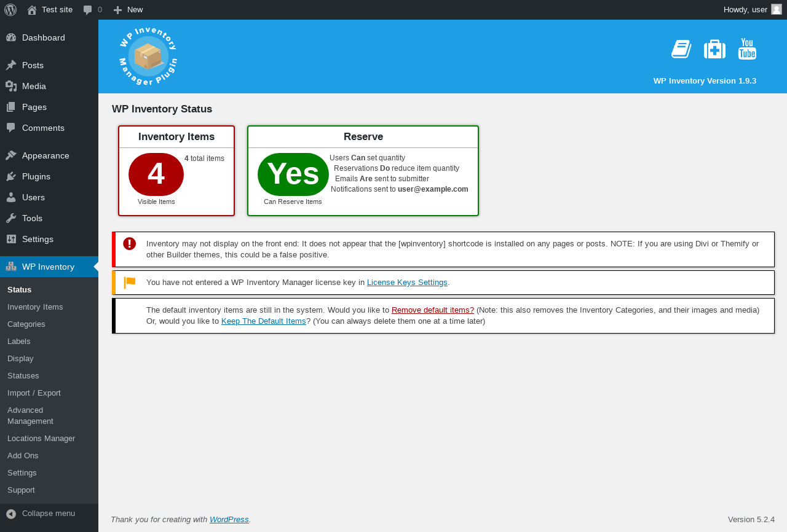Image resolution: width=787 pixels, height=532 pixels.
Task: Click the Media library icon
Action: point(11,86)
